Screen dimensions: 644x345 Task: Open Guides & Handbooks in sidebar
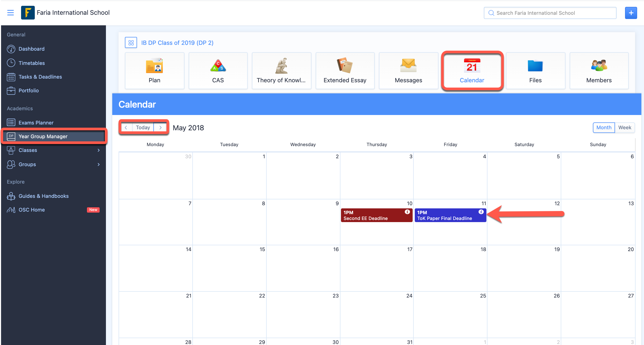click(53, 196)
